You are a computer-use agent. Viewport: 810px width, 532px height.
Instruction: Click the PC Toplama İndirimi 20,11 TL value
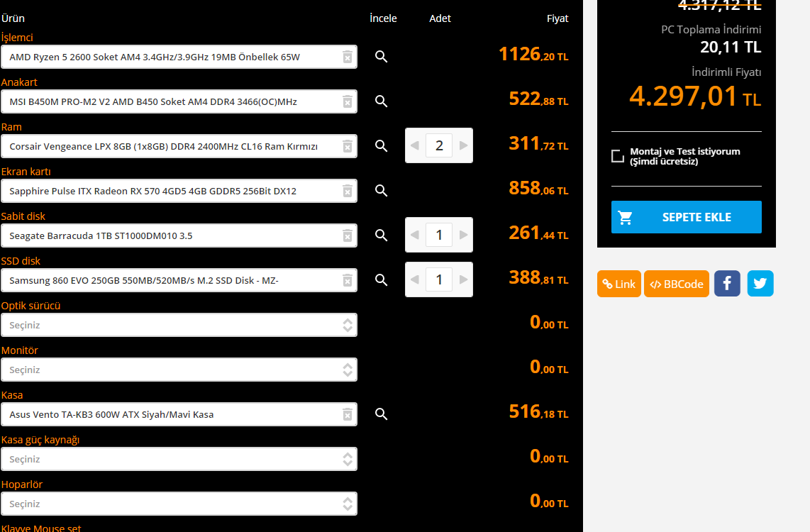point(731,47)
